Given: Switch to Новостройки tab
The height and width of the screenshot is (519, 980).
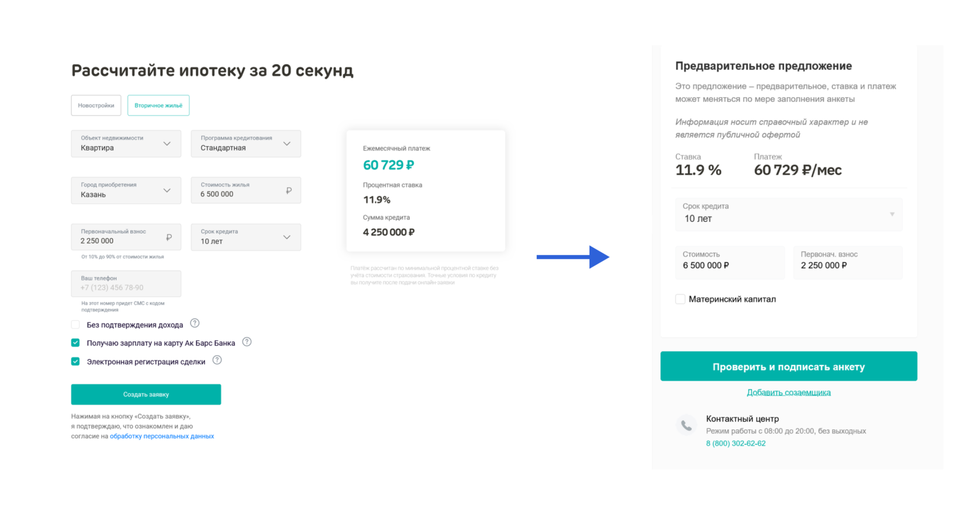Looking at the screenshot, I should [96, 106].
